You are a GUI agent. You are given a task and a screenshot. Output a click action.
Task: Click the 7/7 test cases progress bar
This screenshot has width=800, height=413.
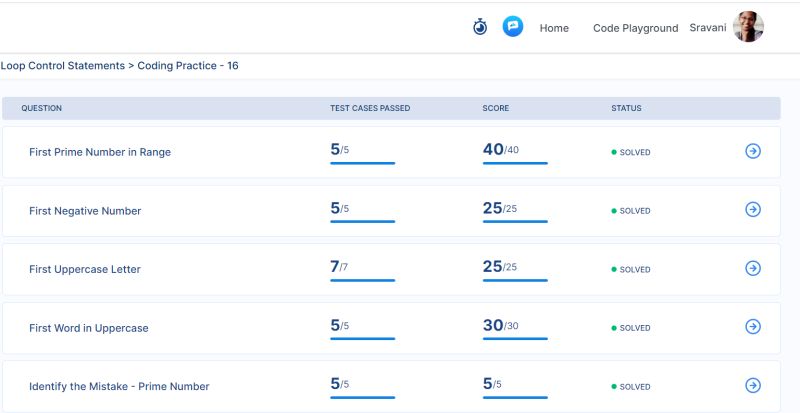(x=362, y=280)
